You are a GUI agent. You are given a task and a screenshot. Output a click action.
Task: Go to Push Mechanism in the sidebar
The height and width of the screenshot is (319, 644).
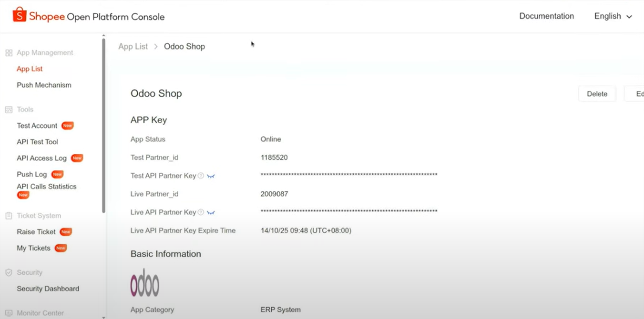(x=44, y=85)
